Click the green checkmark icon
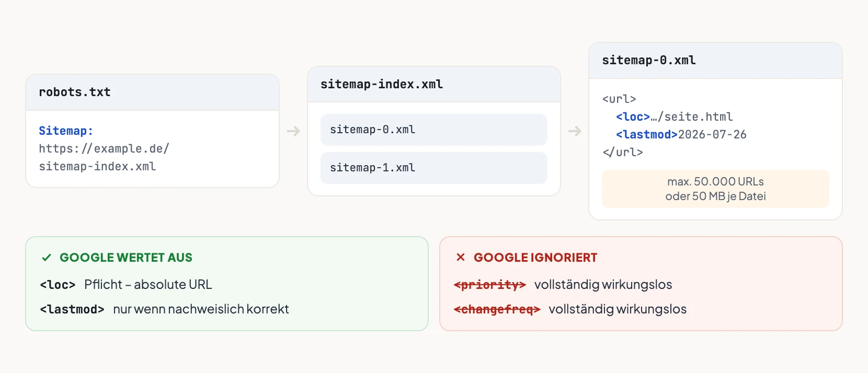 pos(47,258)
